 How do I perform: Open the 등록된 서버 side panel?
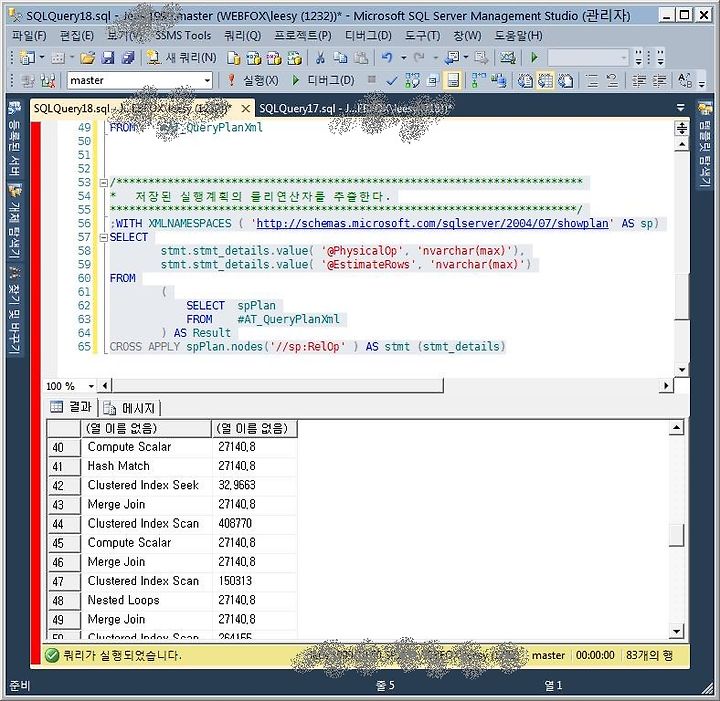tap(14, 138)
